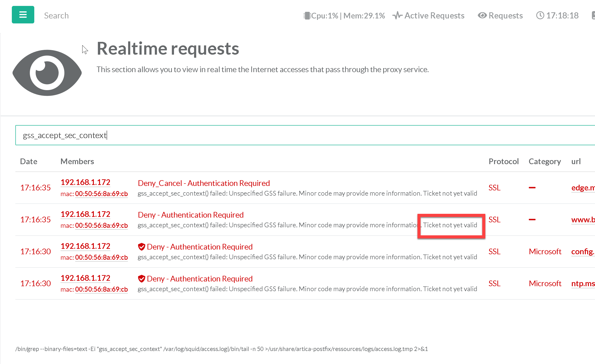Open the Requests eye menu item

[x=500, y=16]
